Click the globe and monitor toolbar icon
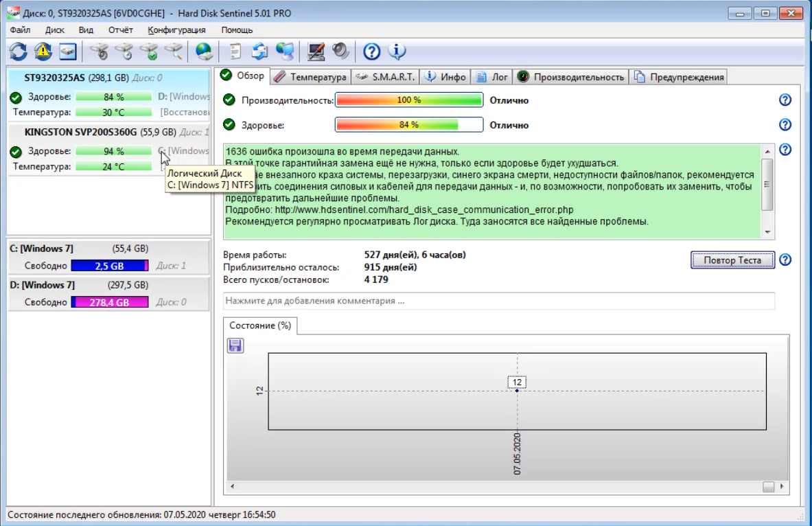 coord(285,52)
